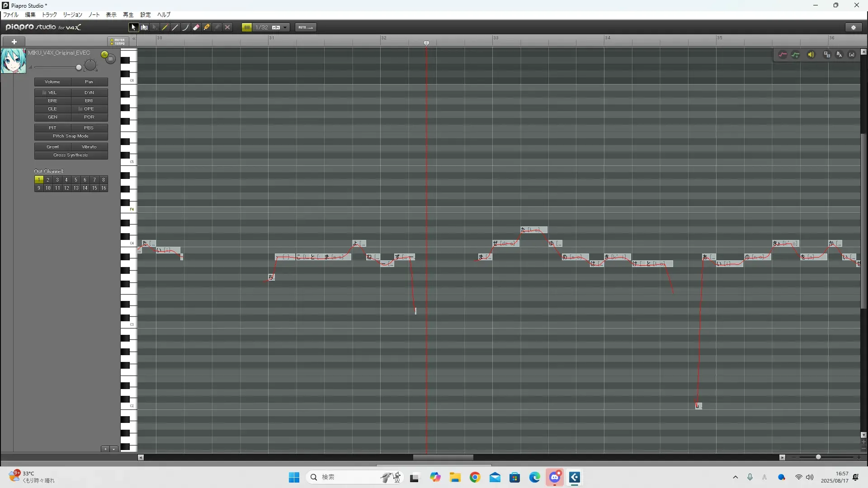
Task: Click the Pitch Snap Mode button
Action: click(71, 136)
